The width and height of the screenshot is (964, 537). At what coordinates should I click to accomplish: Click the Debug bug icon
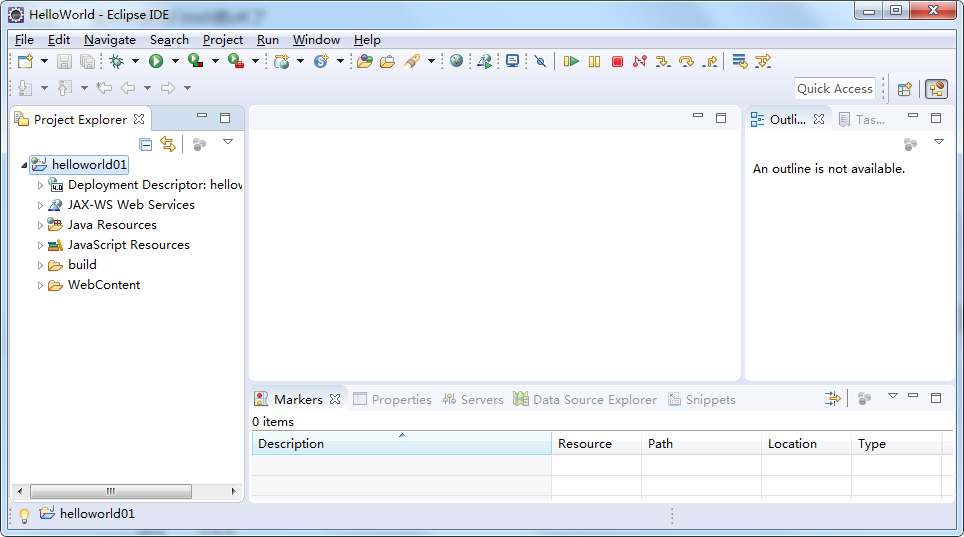116,61
